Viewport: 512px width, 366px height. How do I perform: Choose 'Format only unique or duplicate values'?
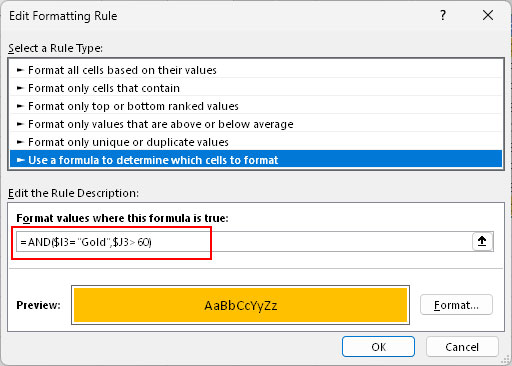(x=256, y=142)
